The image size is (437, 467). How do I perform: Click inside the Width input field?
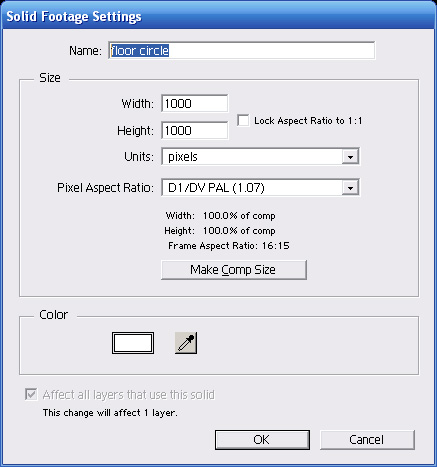(x=195, y=104)
